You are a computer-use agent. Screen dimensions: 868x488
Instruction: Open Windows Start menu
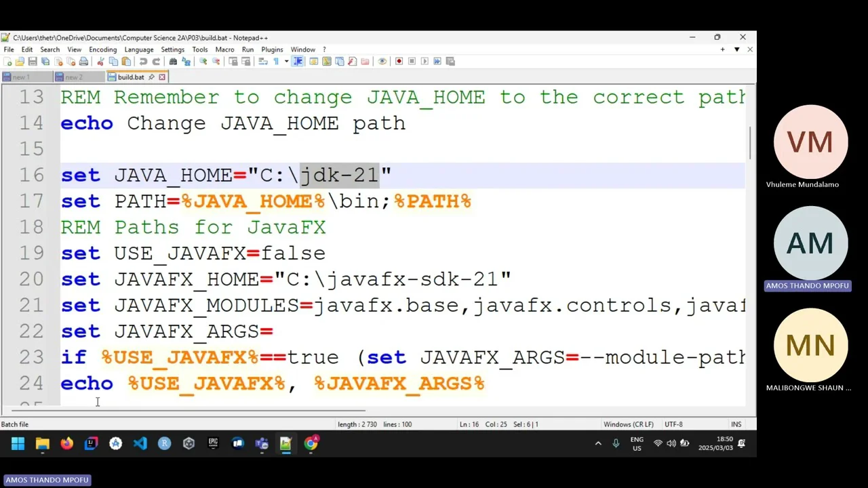(18, 443)
